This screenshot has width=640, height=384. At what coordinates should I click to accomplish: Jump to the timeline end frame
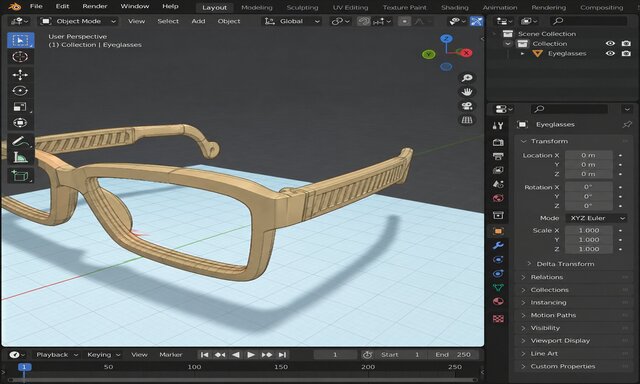pyautogui.click(x=282, y=355)
